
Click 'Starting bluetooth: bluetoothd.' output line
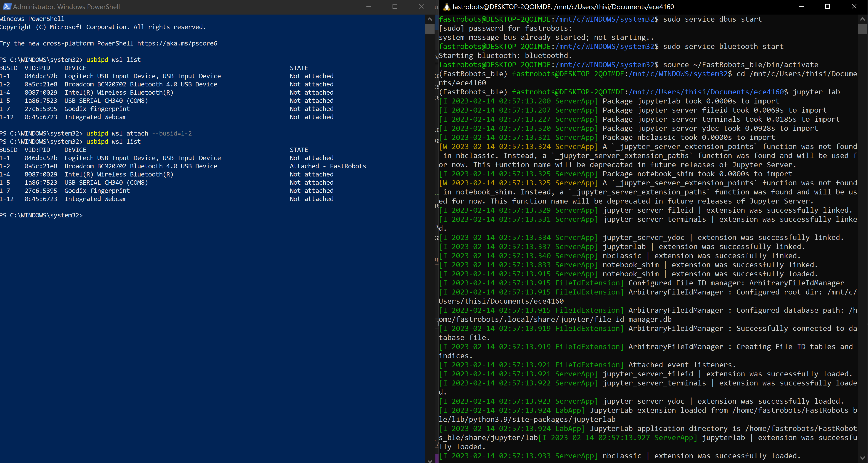(505, 56)
